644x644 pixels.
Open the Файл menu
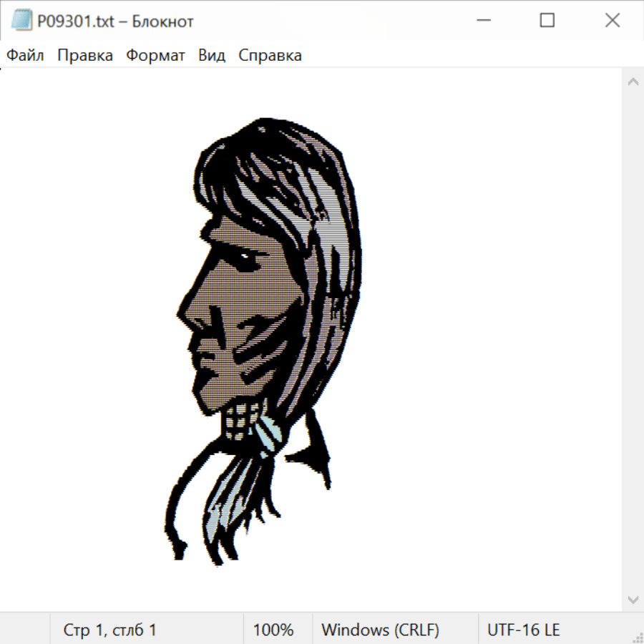pos(25,56)
